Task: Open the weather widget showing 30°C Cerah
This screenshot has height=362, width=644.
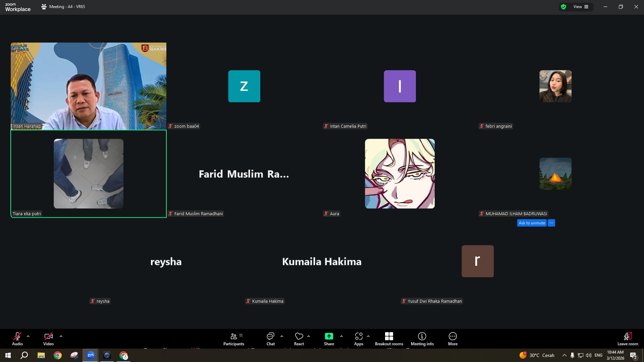Action: (x=537, y=355)
